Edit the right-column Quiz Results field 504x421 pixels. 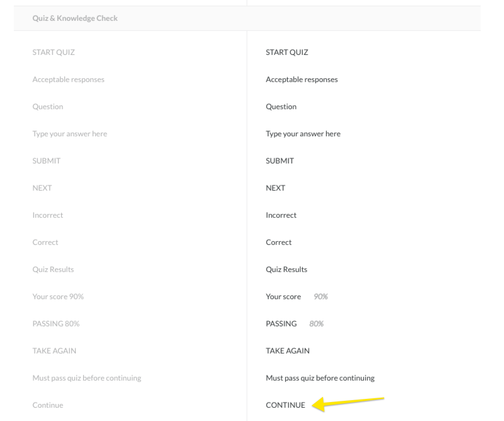click(286, 270)
